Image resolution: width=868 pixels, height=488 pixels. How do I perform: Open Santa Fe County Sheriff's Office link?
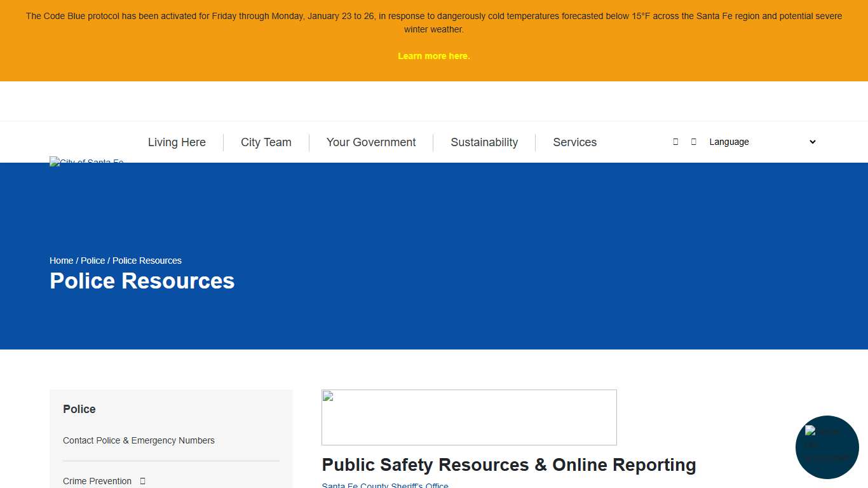(385, 485)
